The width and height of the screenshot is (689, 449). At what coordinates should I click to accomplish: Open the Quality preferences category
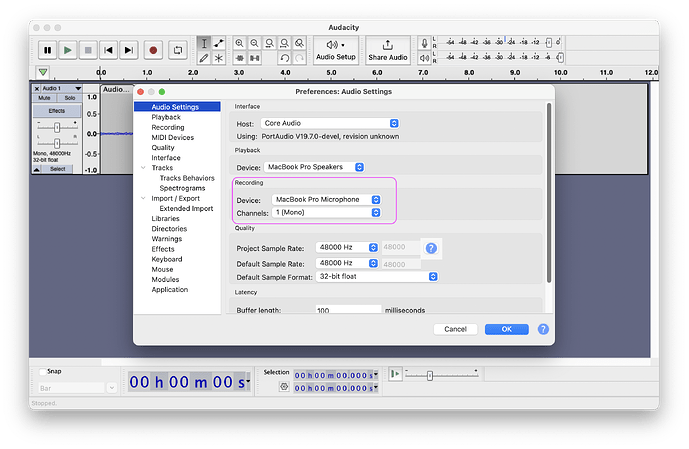163,148
